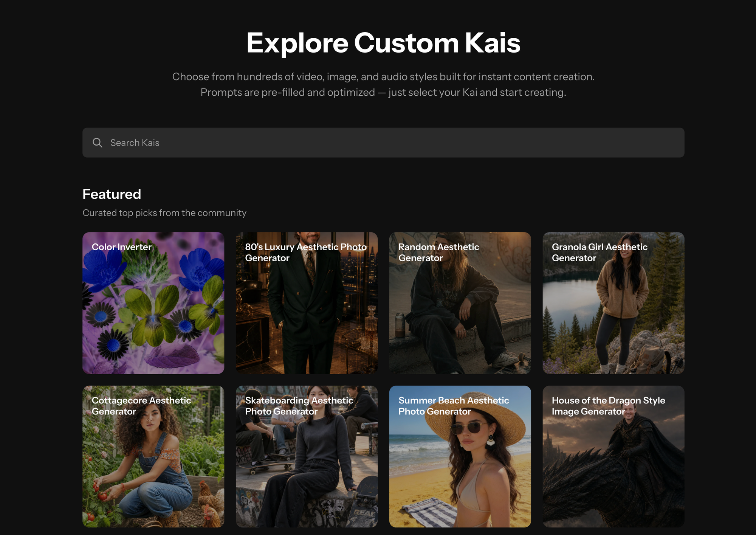Viewport: 756px width, 535px height.
Task: Click the 'Choose from hundreds of video' description line
Action: coord(383,77)
